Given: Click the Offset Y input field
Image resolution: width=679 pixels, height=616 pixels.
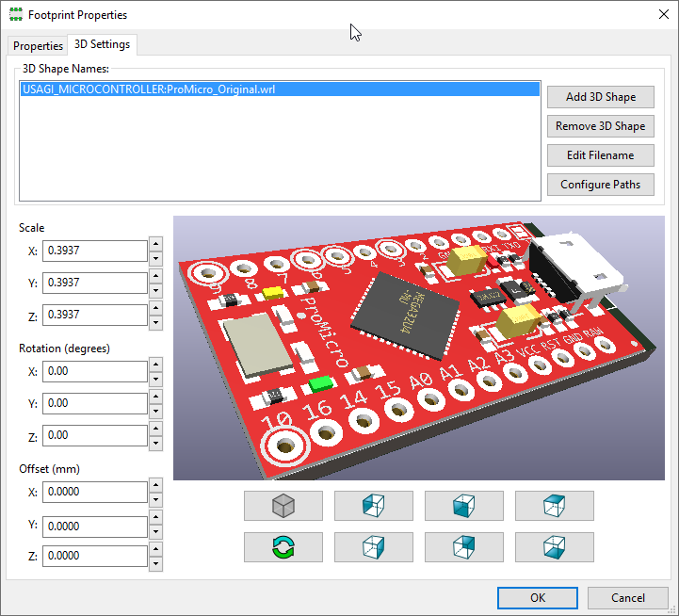Looking at the screenshot, I should pos(95,527).
